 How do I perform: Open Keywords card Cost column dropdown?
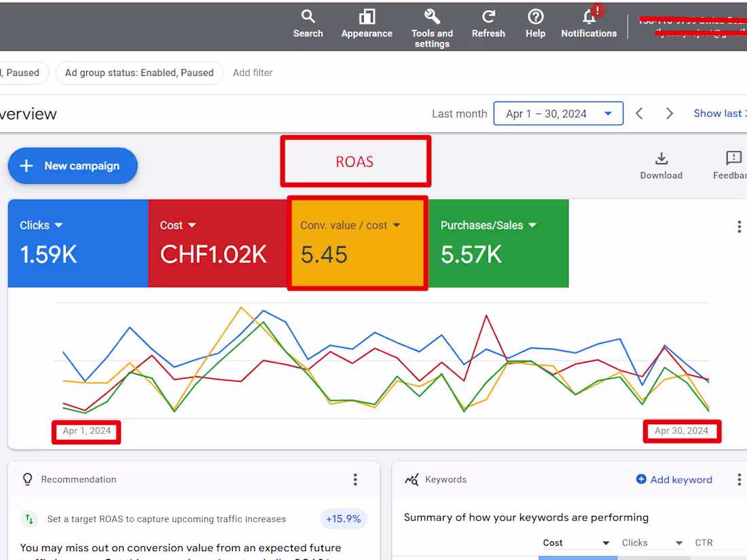577,543
